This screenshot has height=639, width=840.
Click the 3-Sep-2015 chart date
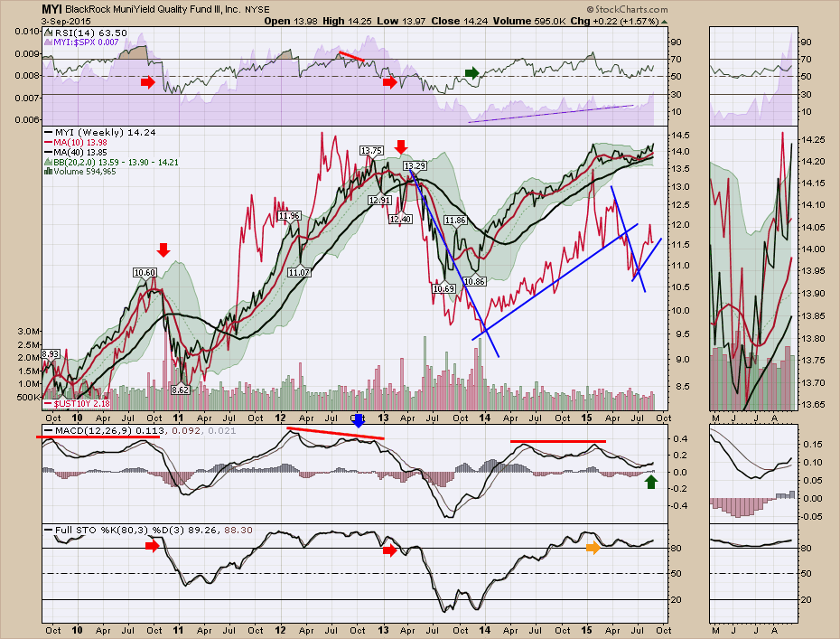click(x=64, y=22)
